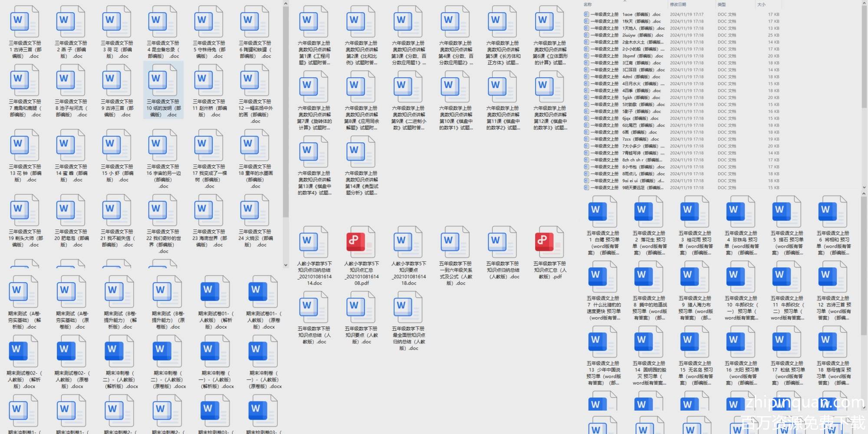Open the 12 古诗三首 预习单 document icon
The image size is (868, 434).
[832, 277]
